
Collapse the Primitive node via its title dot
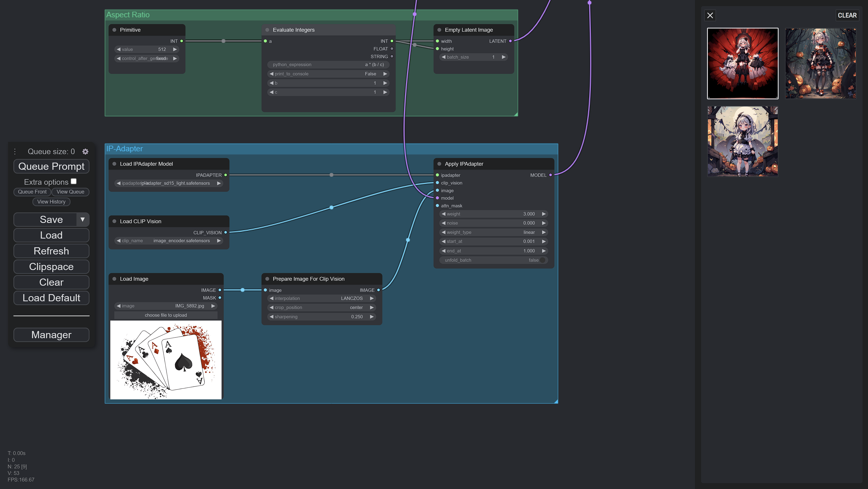coord(114,30)
